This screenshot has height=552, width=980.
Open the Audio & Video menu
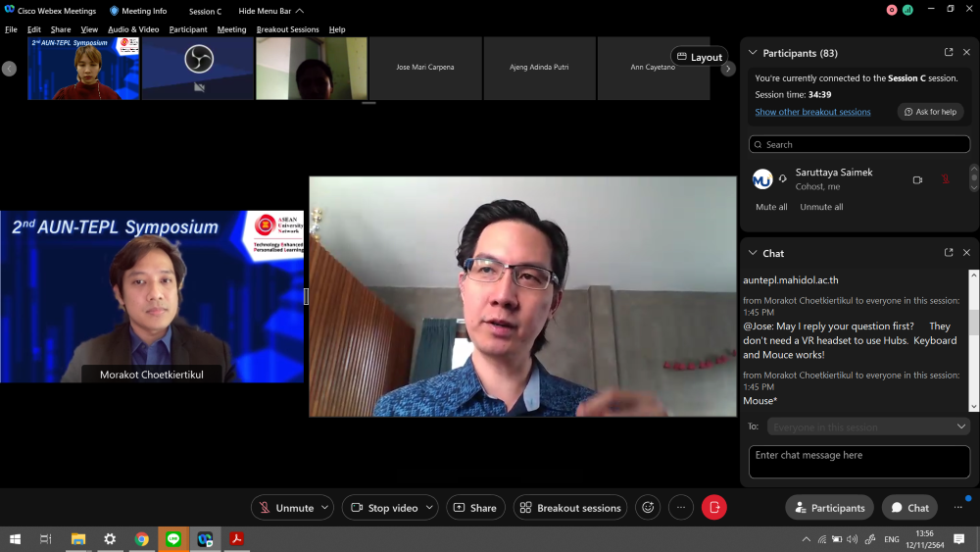click(133, 29)
